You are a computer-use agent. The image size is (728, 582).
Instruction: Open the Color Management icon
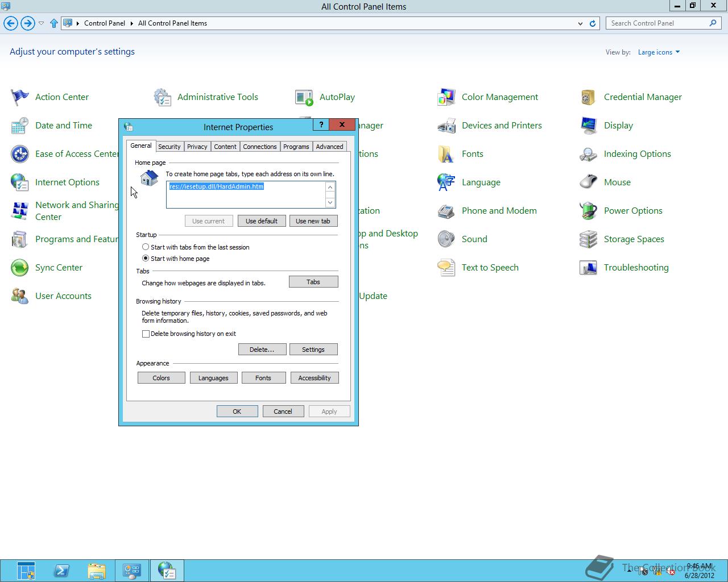click(446, 97)
